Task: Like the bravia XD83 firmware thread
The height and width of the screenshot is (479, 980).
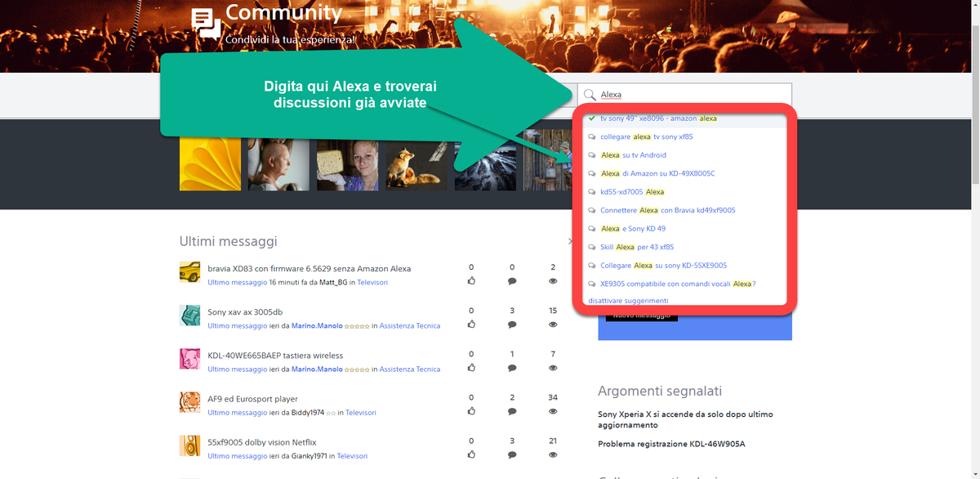Action: pyautogui.click(x=471, y=281)
